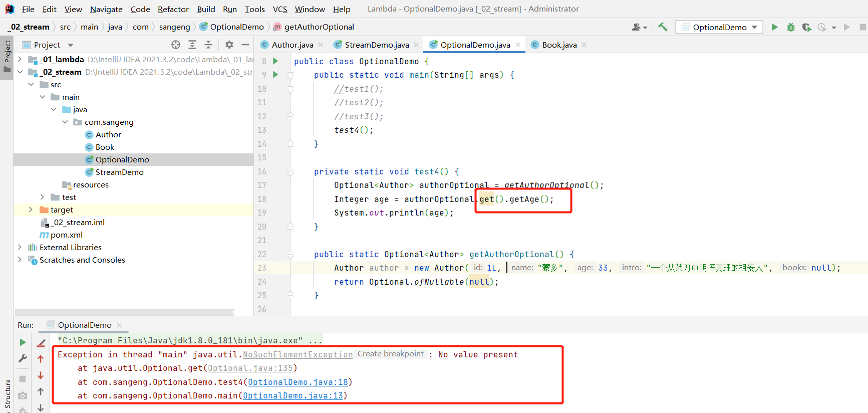This screenshot has height=413, width=868.
Task: Fold the main method at line 9
Action: [290, 75]
